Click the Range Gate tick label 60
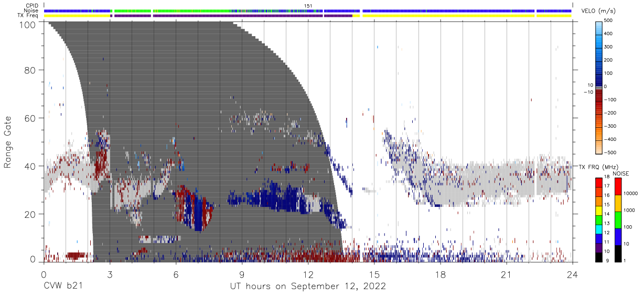The width and height of the screenshot is (644, 297). 30,118
